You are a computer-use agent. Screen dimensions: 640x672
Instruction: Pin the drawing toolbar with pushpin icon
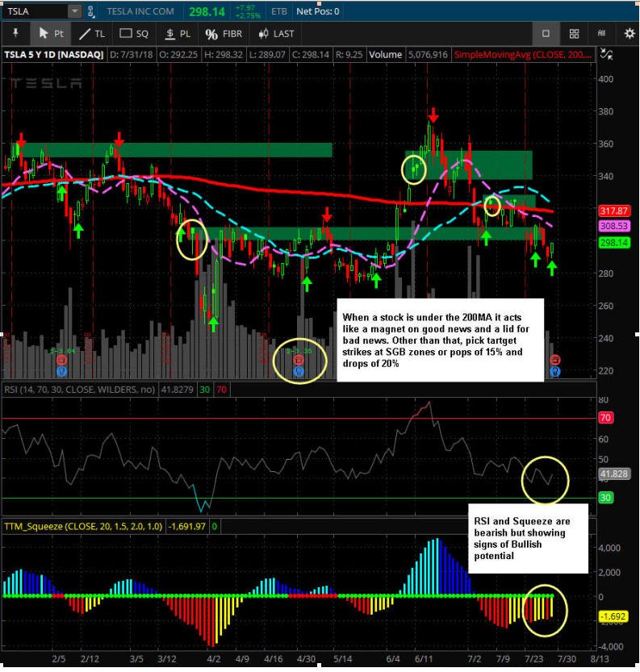(16, 33)
